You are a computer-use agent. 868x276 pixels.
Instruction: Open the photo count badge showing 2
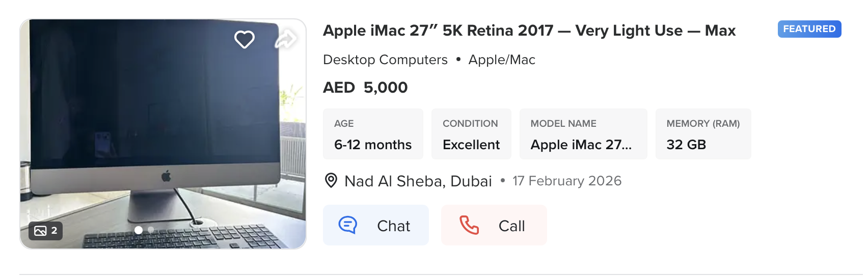click(46, 231)
